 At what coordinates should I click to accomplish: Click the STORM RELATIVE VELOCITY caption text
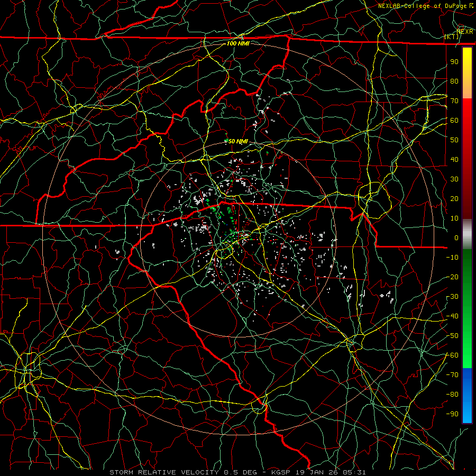tap(164, 472)
